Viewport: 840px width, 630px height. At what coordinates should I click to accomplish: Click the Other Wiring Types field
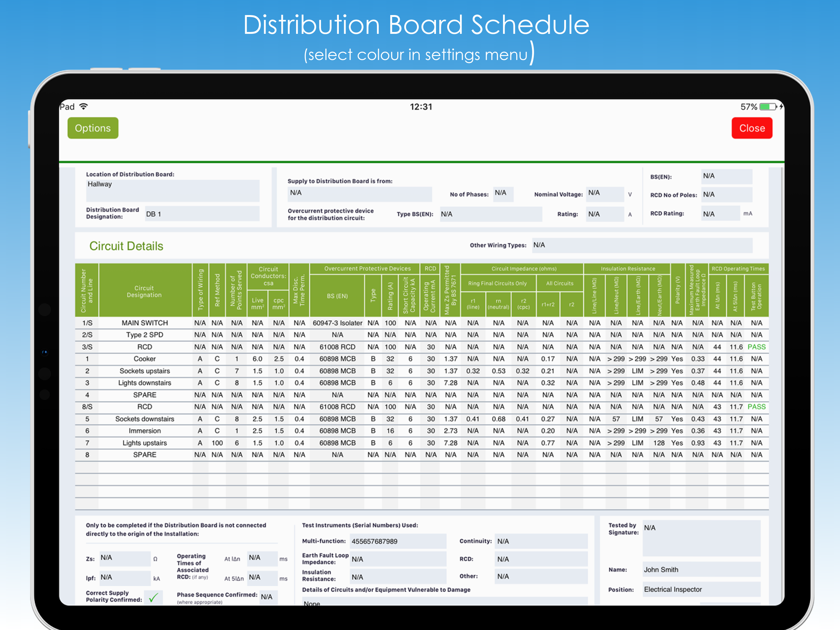pos(641,245)
